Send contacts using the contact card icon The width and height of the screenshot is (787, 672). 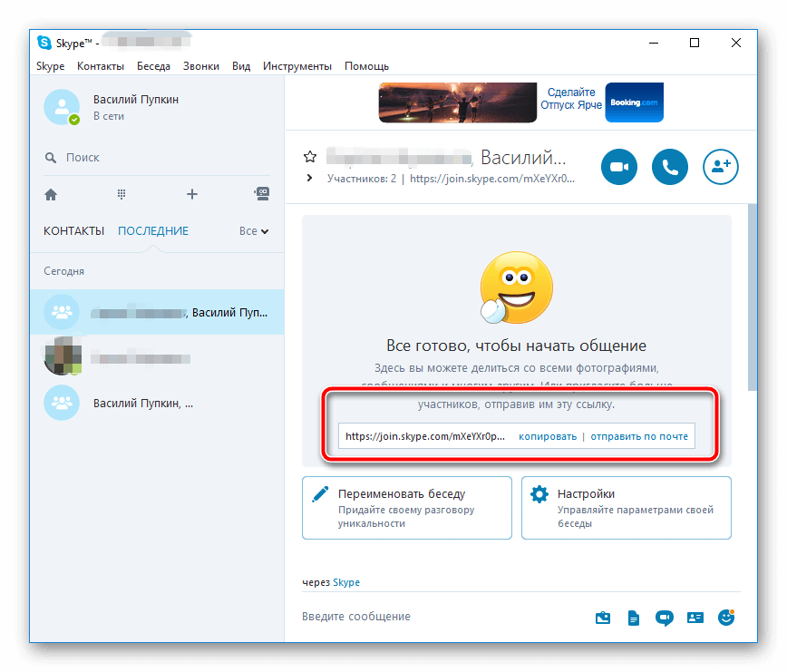(x=695, y=618)
